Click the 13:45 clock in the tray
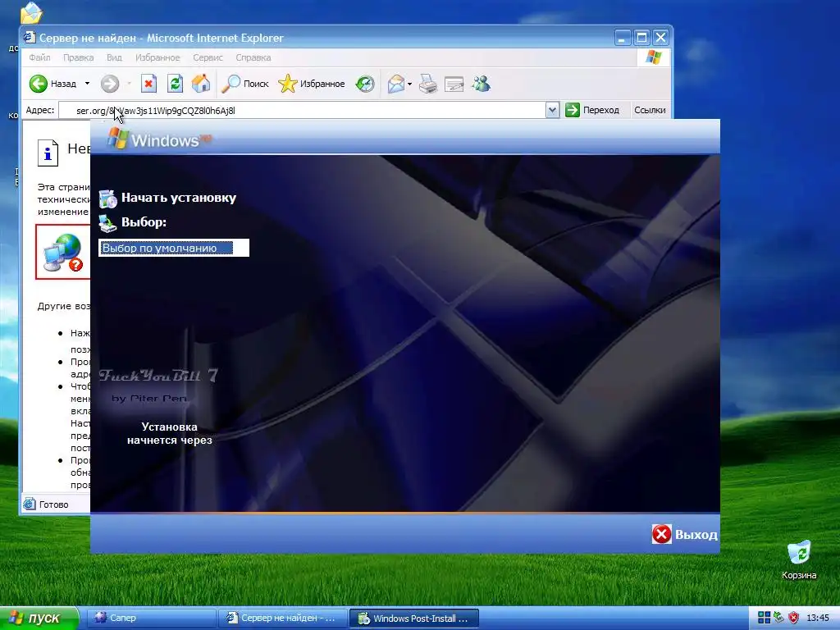 pos(818,619)
